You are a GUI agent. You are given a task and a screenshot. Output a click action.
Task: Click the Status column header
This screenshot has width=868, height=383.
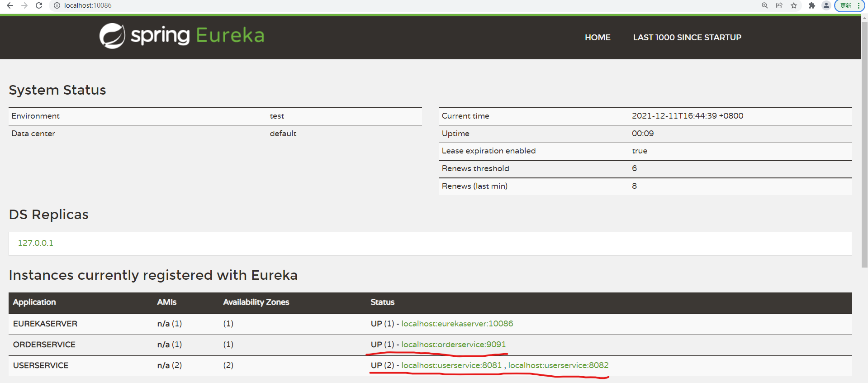(383, 302)
